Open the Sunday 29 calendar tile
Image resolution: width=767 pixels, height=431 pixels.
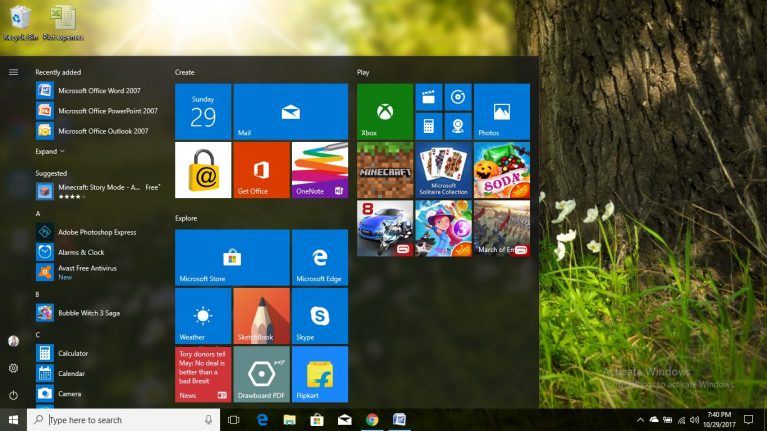tap(203, 112)
